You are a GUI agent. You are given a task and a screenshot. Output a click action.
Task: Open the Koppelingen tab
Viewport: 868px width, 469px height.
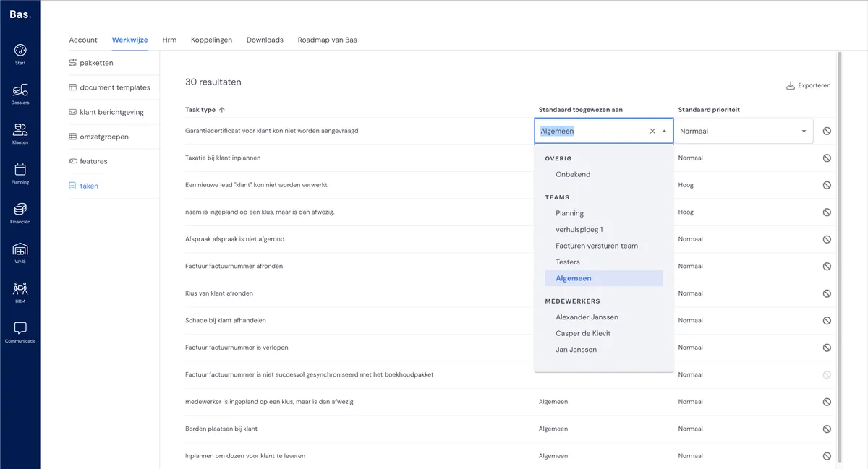pyautogui.click(x=211, y=40)
